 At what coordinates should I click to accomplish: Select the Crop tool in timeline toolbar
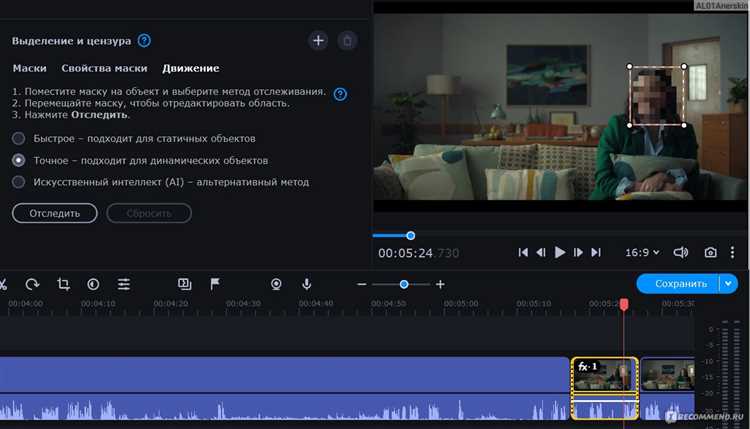[x=63, y=285]
